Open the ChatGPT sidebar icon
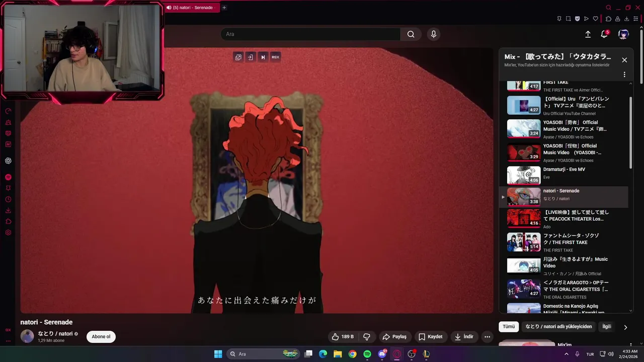644x362 pixels. (8, 161)
